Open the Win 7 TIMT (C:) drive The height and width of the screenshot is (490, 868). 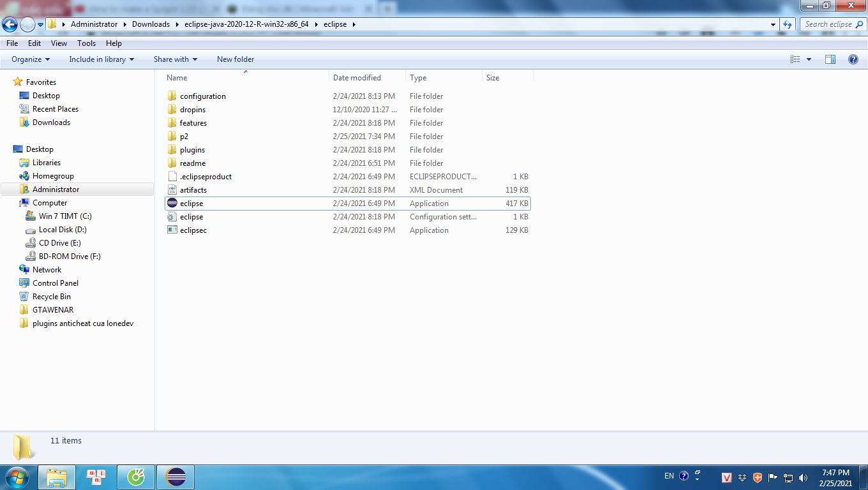[x=65, y=216]
